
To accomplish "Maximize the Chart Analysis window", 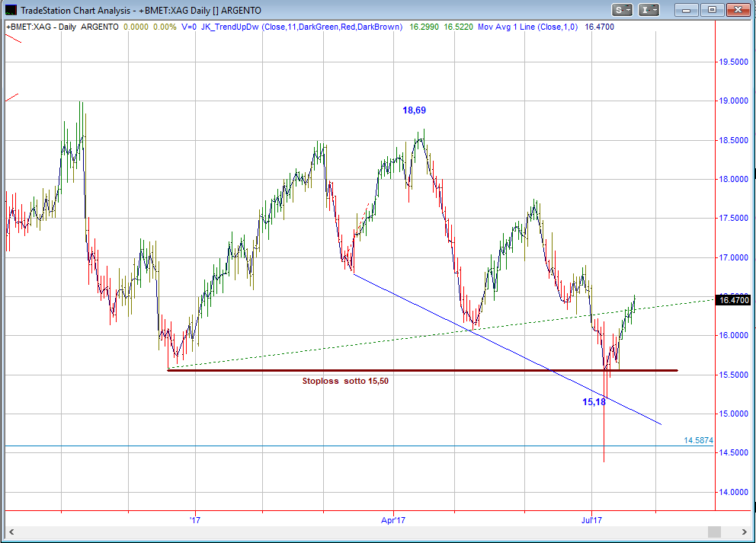I will (712, 10).
